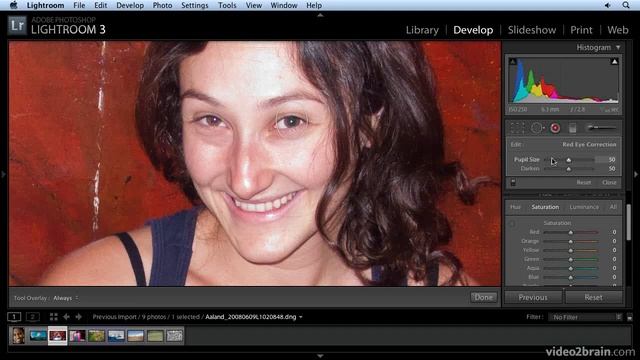This screenshot has width=640, height=360.
Task: Open the Spot Removal tool options arrow
Action: pyautogui.click(x=544, y=128)
